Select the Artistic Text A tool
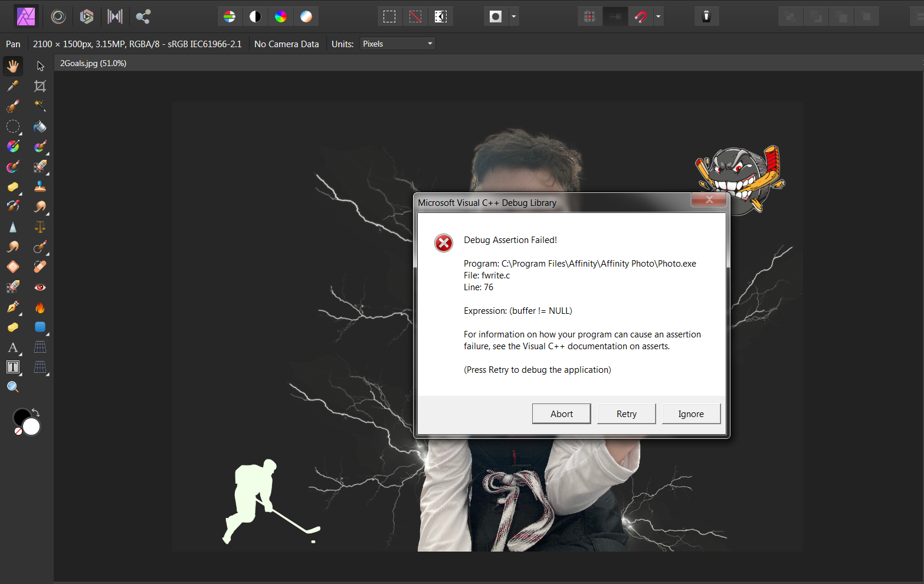924x584 pixels. (13, 347)
